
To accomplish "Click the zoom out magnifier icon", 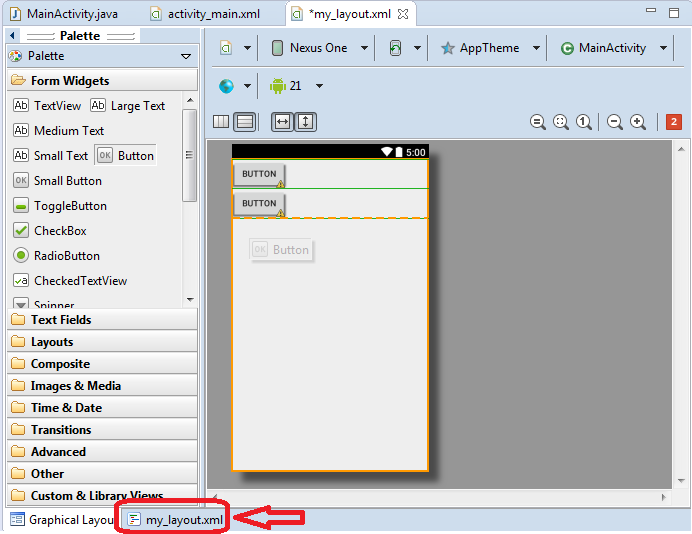I will point(615,122).
